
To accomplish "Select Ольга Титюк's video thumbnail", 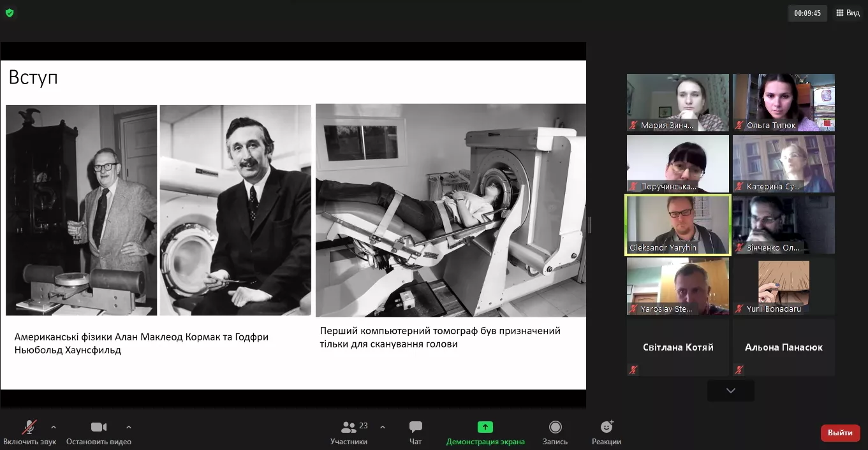I will tap(783, 102).
